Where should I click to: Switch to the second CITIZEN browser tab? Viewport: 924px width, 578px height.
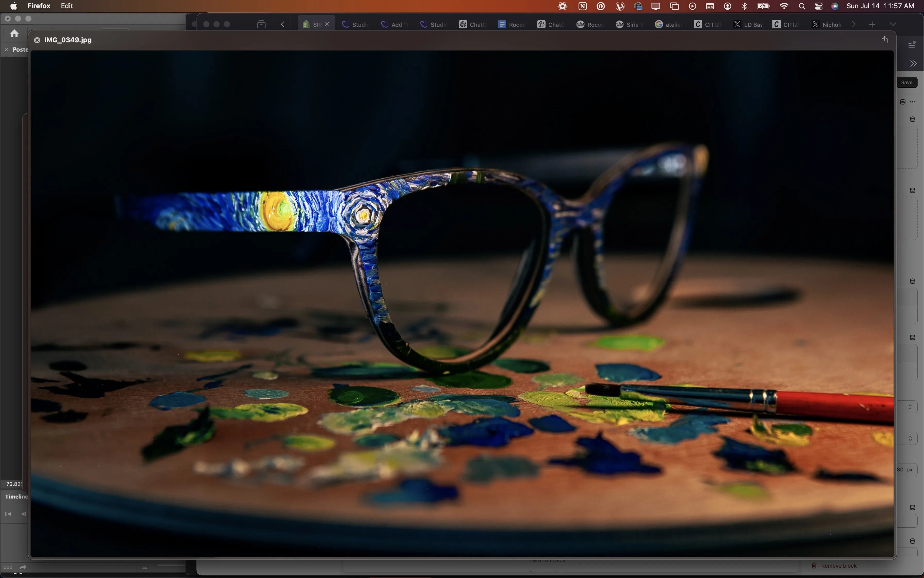786,25
